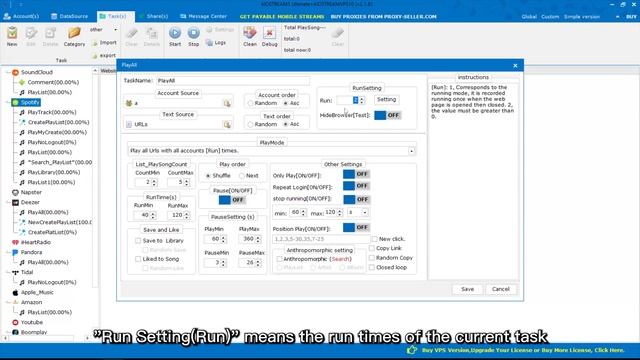640x360 pixels.
Task: Toggle stop running[ON/OFF] switch
Action: pyautogui.click(x=356, y=199)
